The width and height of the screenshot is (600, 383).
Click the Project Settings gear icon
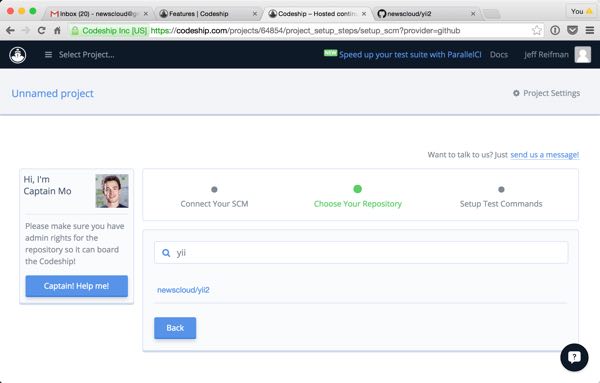coord(516,93)
